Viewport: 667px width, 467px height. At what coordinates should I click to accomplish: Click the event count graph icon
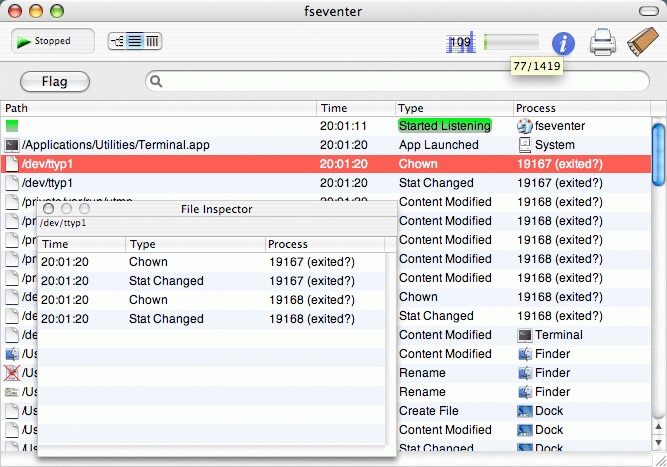tap(460, 42)
